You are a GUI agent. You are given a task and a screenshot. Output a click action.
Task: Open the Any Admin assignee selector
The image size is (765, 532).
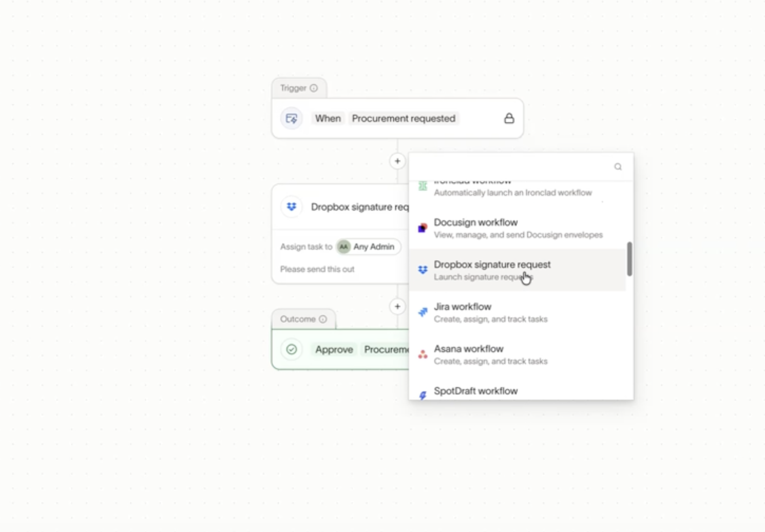(368, 247)
